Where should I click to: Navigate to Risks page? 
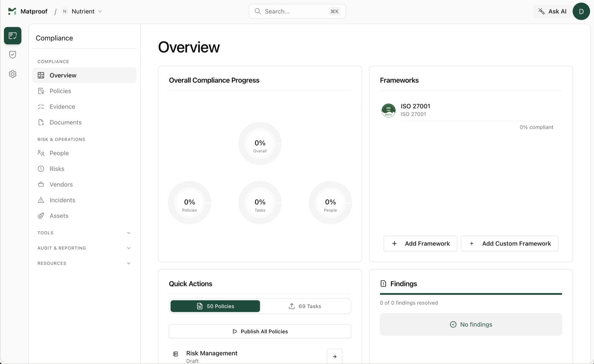[84, 169]
